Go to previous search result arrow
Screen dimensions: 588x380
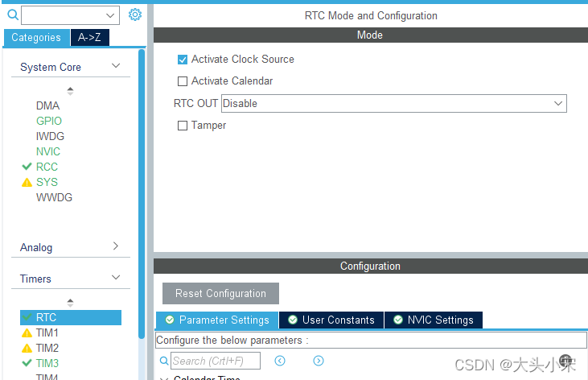[x=280, y=361]
